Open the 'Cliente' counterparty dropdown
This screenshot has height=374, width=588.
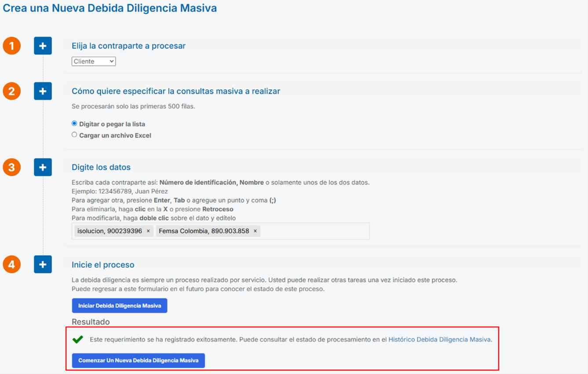(93, 61)
